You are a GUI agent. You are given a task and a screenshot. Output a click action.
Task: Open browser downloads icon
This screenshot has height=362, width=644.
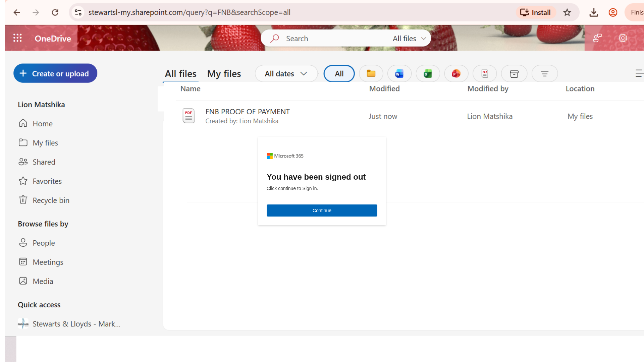point(594,12)
